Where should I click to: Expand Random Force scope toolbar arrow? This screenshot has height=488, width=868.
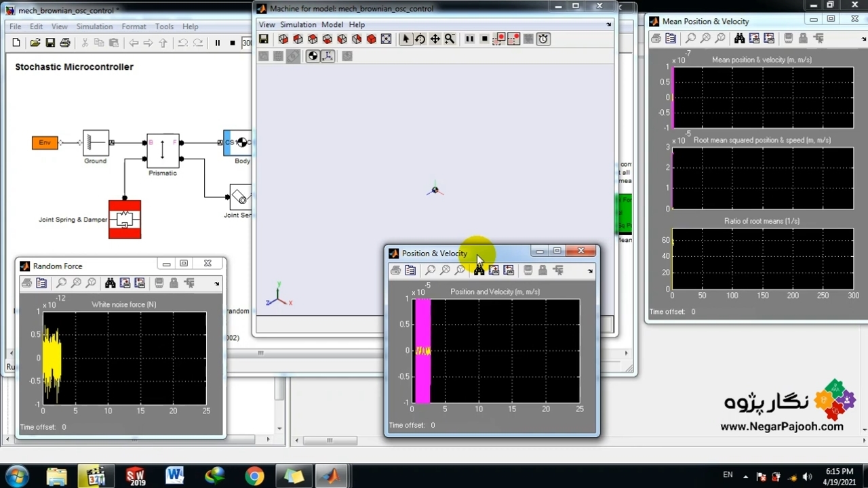217,284
